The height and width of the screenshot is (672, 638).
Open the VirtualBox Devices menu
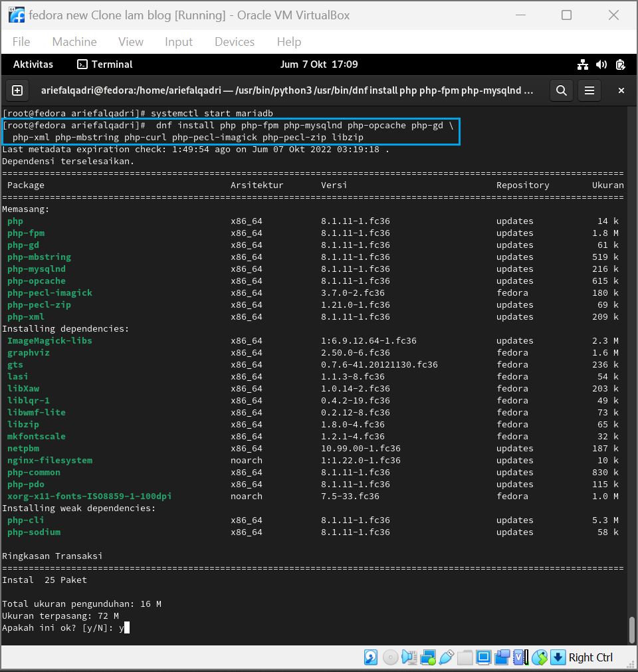(235, 42)
